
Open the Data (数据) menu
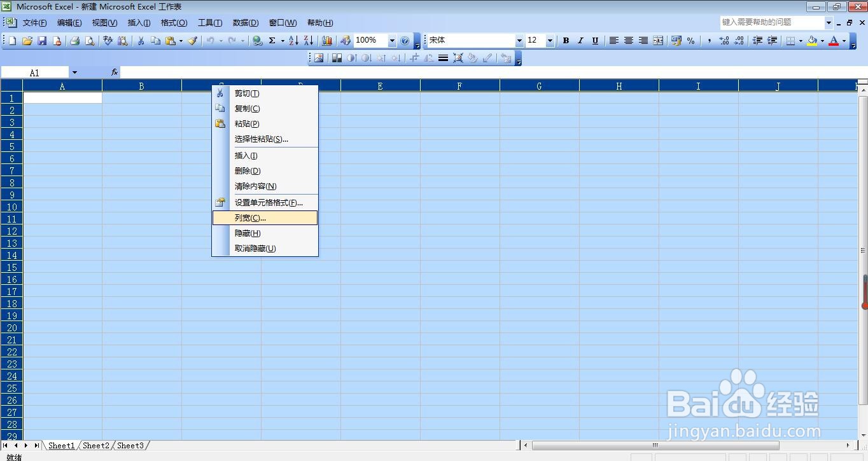pyautogui.click(x=246, y=23)
